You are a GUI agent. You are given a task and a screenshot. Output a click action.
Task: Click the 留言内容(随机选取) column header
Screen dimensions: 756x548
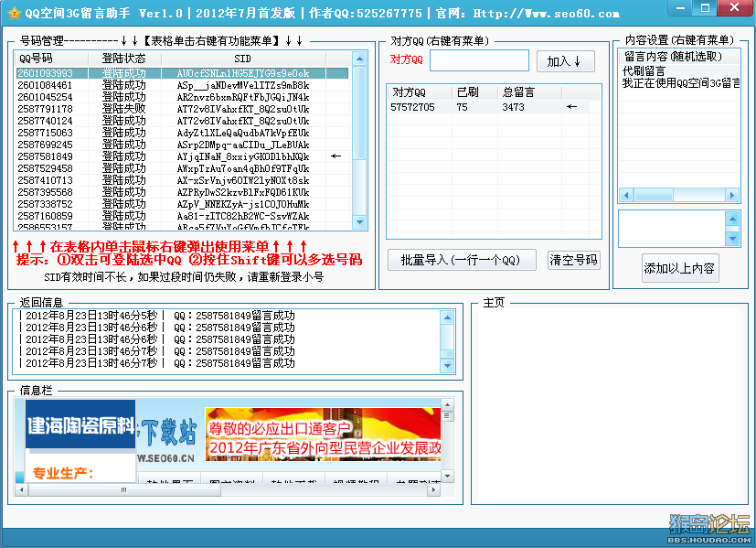pos(679,57)
